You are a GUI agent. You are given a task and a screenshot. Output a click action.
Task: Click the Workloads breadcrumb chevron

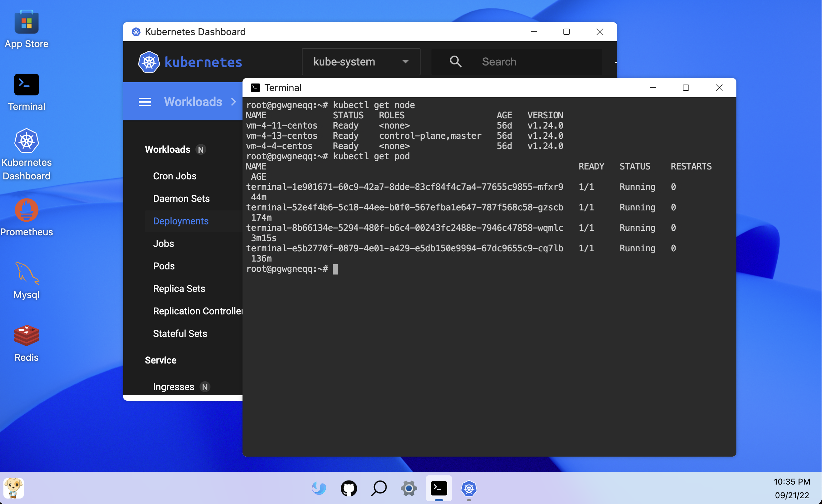(x=234, y=102)
